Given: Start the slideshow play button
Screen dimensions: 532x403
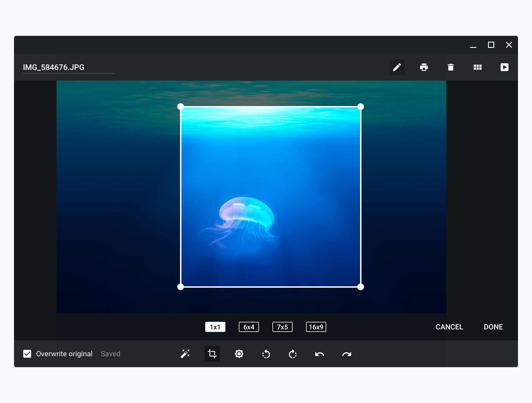Looking at the screenshot, I should 504,67.
